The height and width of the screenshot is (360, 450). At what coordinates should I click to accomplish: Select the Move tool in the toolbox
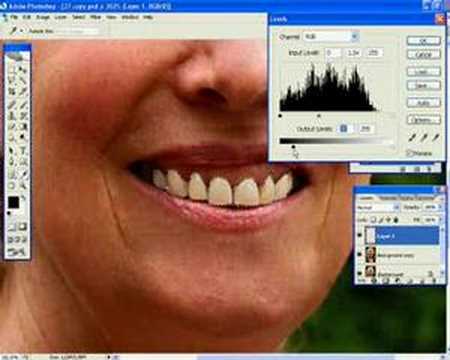pyautogui.click(x=23, y=70)
